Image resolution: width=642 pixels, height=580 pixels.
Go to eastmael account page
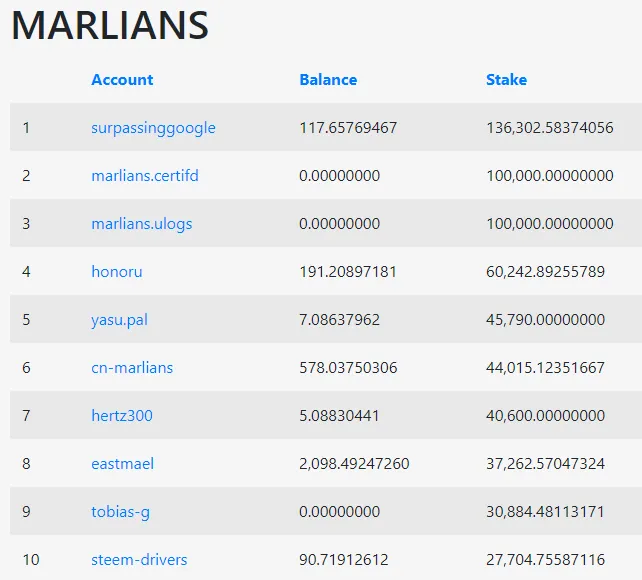tap(122, 463)
